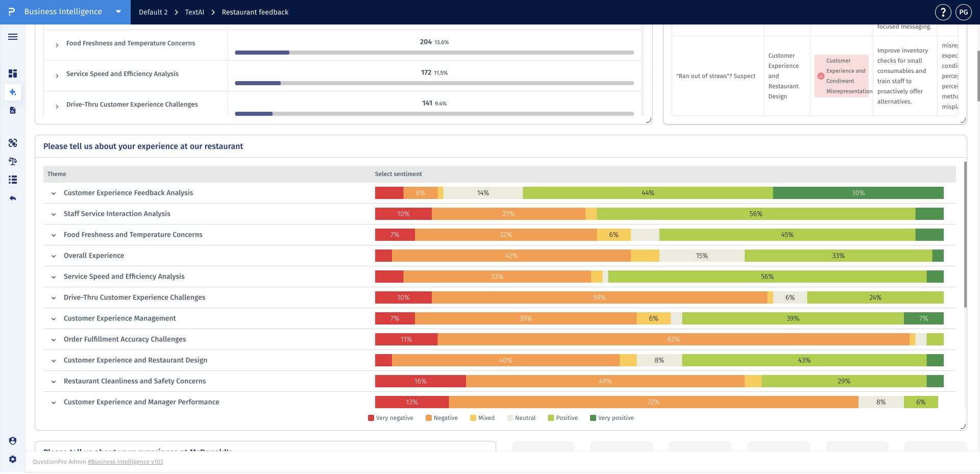Select Restaurant feedback in the breadcrumb

(x=255, y=12)
